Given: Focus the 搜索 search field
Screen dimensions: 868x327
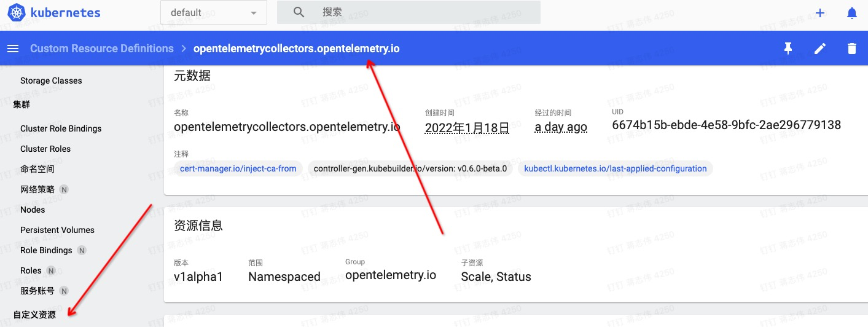Looking at the screenshot, I should (x=409, y=12).
